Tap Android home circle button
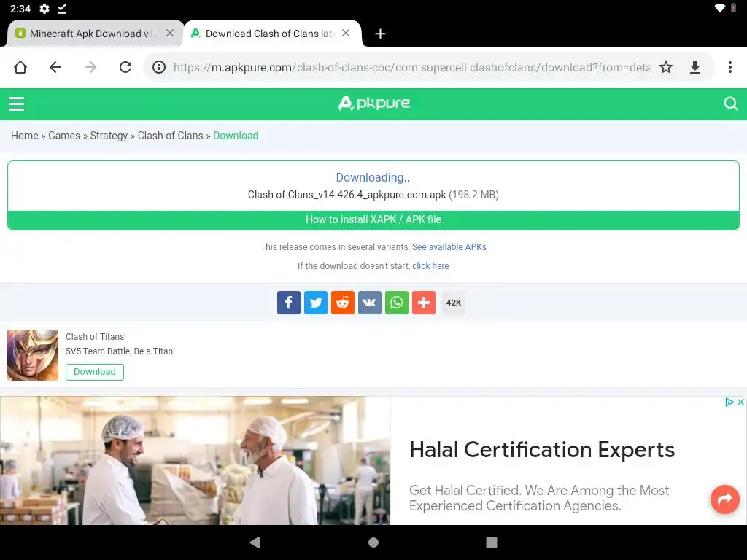This screenshot has width=747, height=560. (x=373, y=542)
